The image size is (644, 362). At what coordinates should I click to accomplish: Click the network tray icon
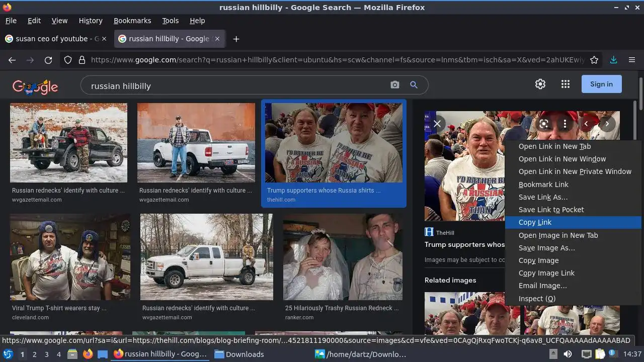587,354
